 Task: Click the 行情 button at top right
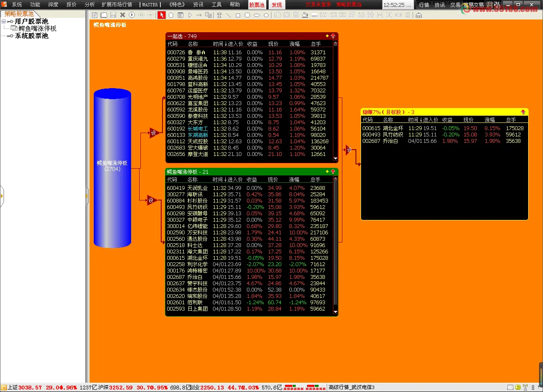coord(424,5)
